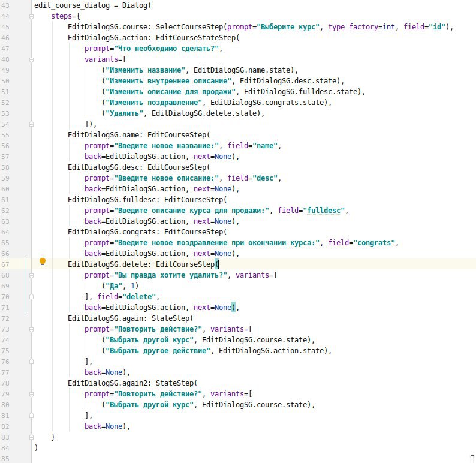The image size is (476, 463).
Task: Click the closing parenthesis on line 84
Action: 36,448
